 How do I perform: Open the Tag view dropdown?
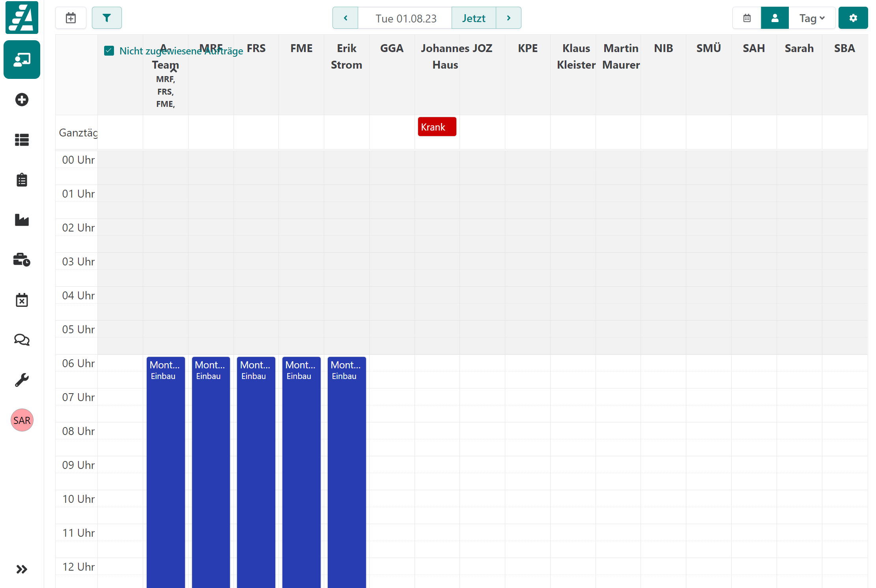812,18
